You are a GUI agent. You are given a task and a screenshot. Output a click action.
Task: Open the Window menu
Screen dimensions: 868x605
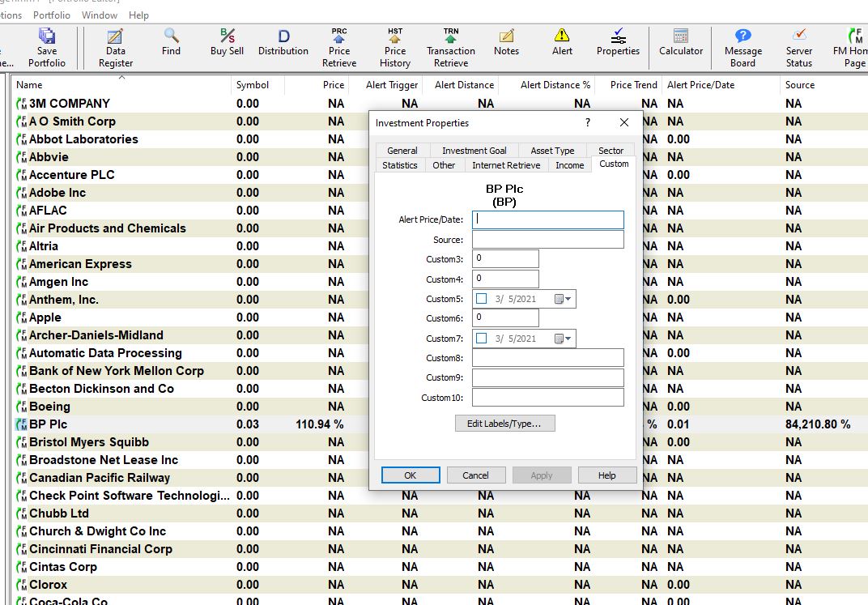(100, 15)
